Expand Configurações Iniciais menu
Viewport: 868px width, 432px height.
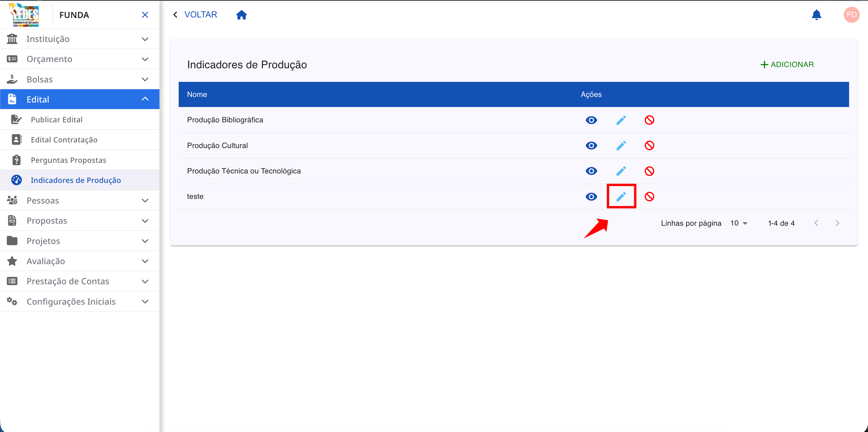click(80, 301)
